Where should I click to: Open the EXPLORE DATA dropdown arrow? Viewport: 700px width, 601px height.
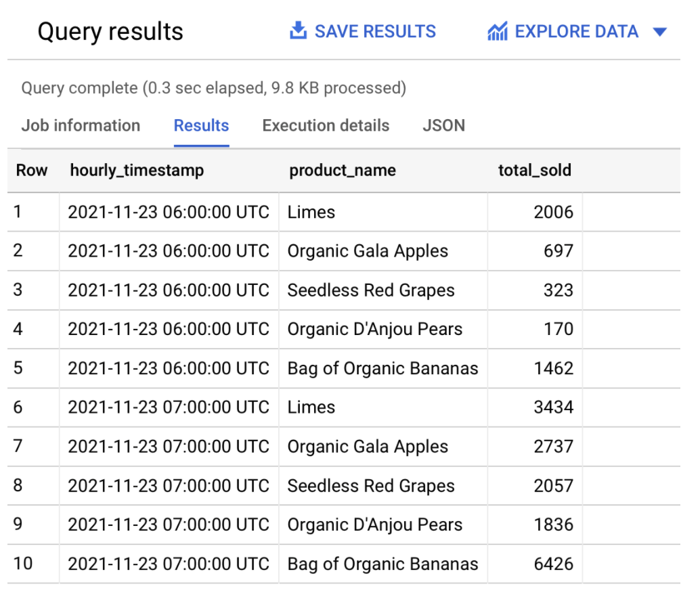coord(660,31)
